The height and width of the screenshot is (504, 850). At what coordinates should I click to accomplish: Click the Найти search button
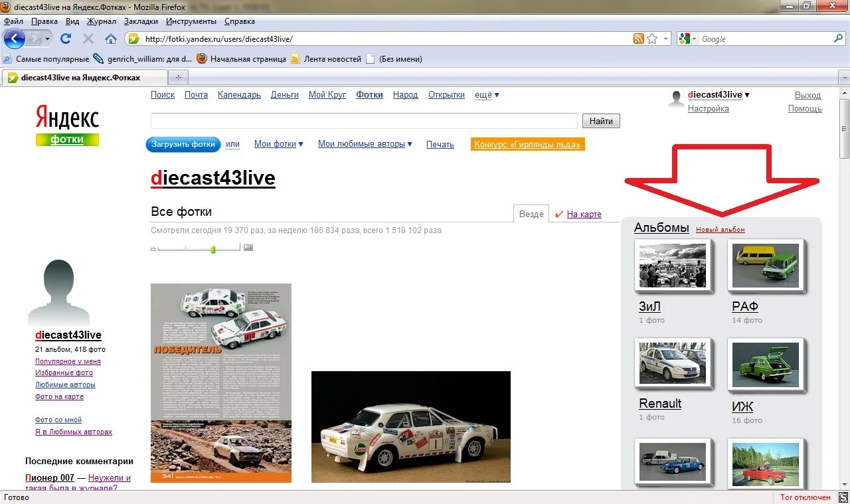point(601,121)
